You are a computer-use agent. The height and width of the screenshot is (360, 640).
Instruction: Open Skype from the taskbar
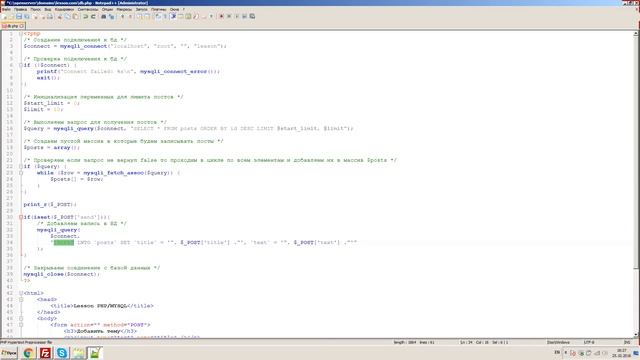[x=62, y=353]
